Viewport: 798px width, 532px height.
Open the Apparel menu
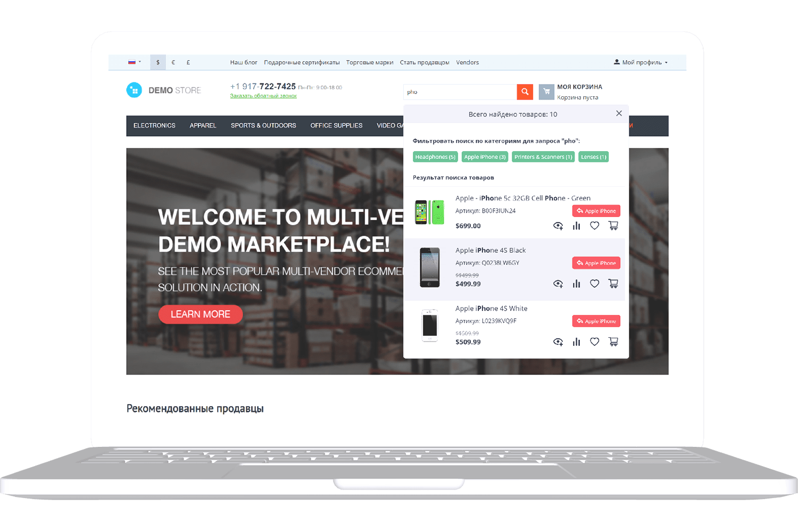click(203, 126)
